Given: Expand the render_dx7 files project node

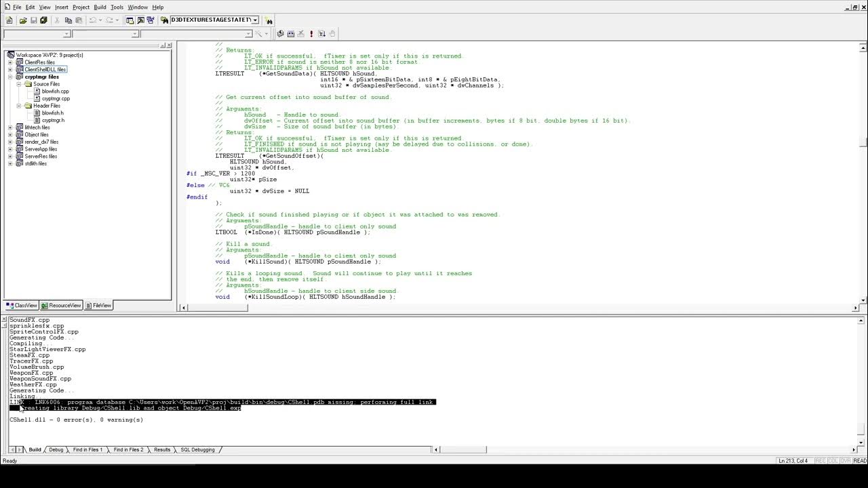Looking at the screenshot, I should 10,142.
